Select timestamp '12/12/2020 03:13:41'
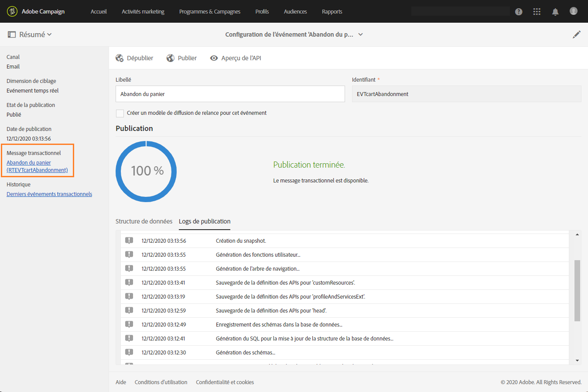This screenshot has width=588, height=392. (163, 283)
